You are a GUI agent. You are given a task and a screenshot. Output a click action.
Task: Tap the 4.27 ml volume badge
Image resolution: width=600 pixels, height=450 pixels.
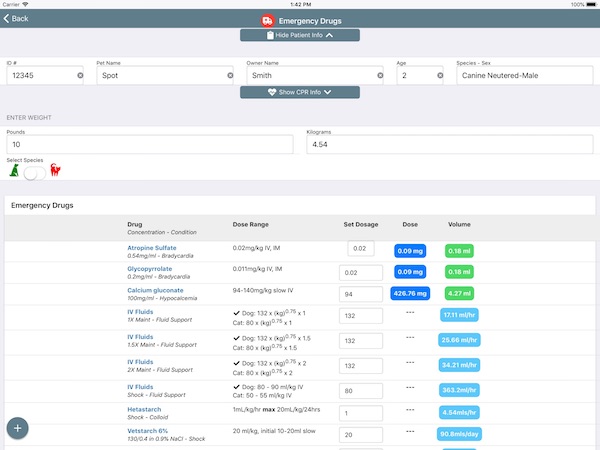[459, 293]
